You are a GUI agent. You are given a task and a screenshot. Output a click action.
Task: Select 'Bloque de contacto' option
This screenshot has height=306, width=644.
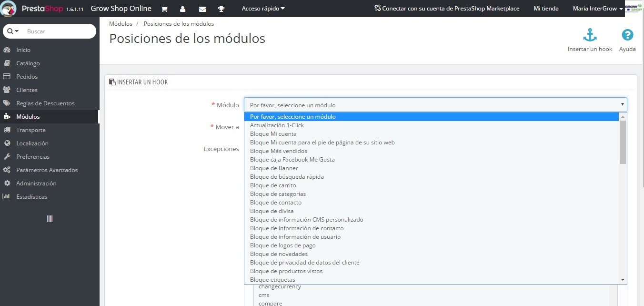point(432,203)
